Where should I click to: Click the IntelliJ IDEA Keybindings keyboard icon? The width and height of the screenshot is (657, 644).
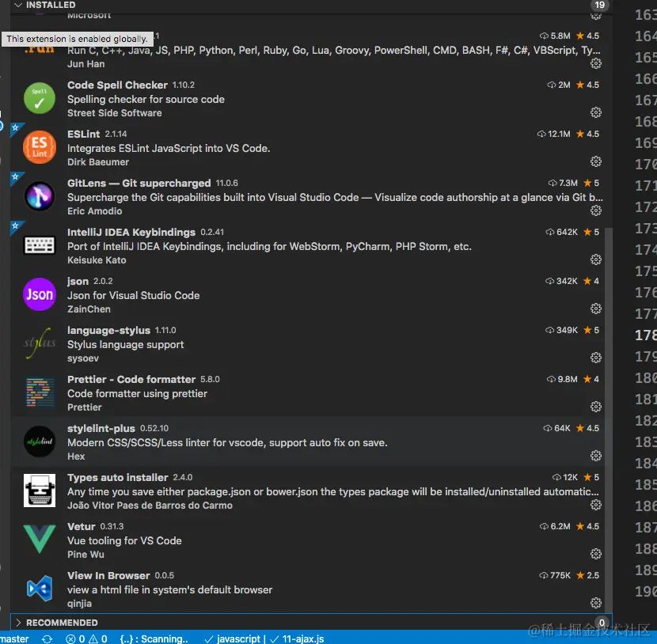[x=40, y=245]
